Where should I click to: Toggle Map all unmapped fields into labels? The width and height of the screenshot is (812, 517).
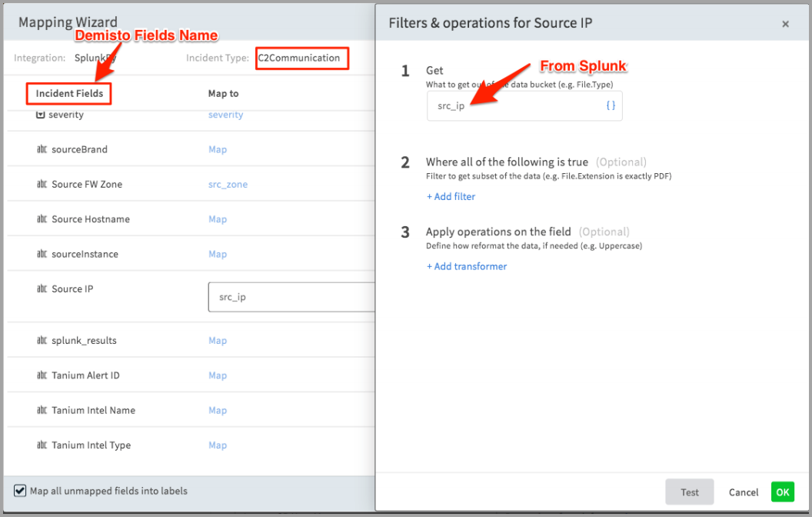pos(20,491)
